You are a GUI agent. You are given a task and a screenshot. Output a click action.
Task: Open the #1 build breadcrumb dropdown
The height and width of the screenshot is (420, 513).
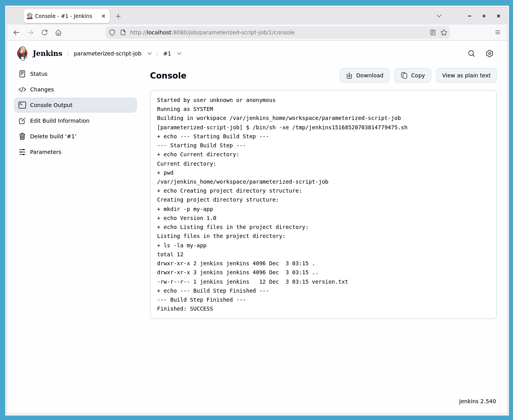[x=179, y=54]
